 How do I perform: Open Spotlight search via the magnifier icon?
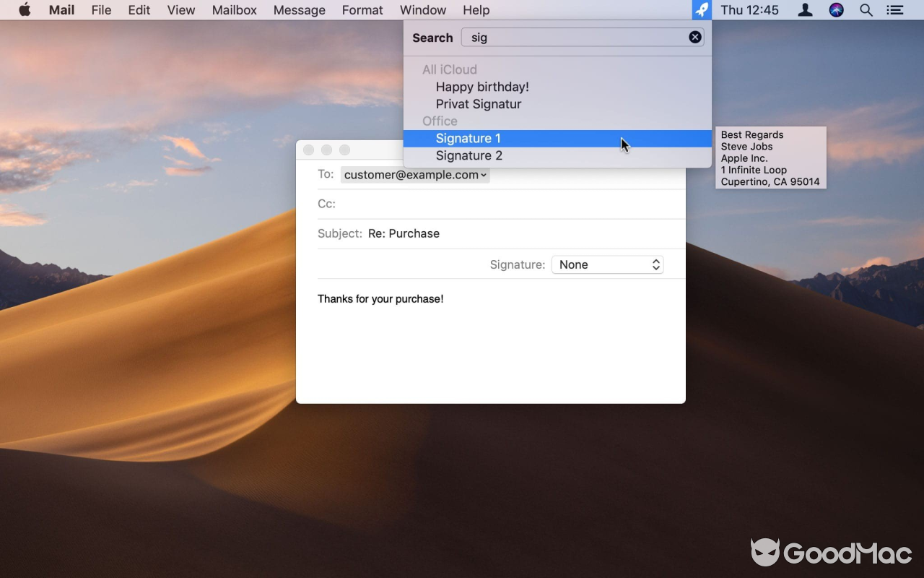[x=866, y=9]
